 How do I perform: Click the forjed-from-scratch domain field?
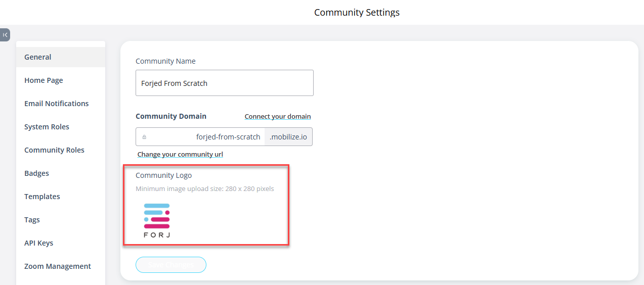tap(200, 137)
